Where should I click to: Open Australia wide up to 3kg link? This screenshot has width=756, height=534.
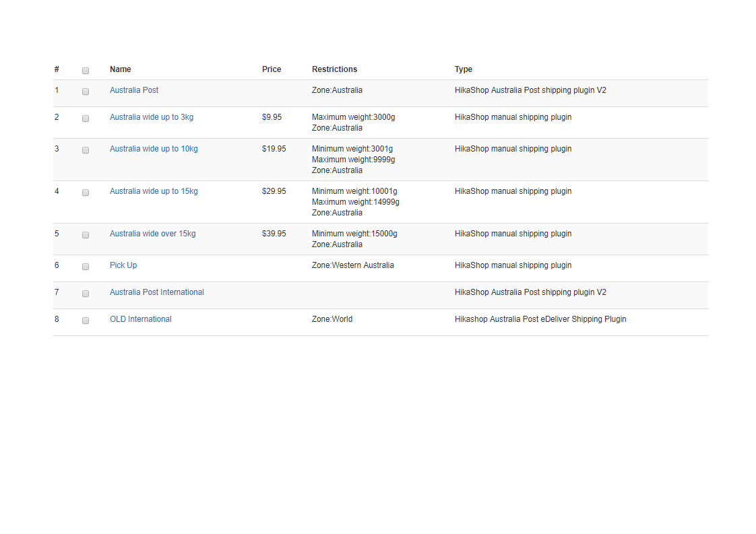[152, 117]
